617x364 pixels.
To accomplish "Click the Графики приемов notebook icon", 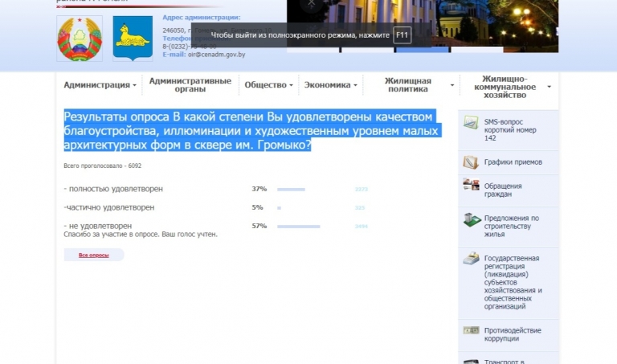I will tap(471, 162).
